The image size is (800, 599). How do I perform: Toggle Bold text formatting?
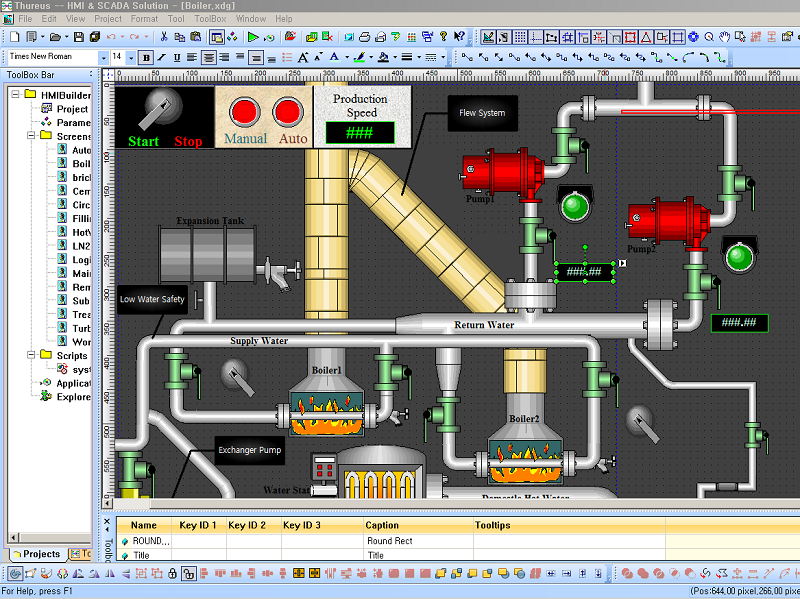147,58
